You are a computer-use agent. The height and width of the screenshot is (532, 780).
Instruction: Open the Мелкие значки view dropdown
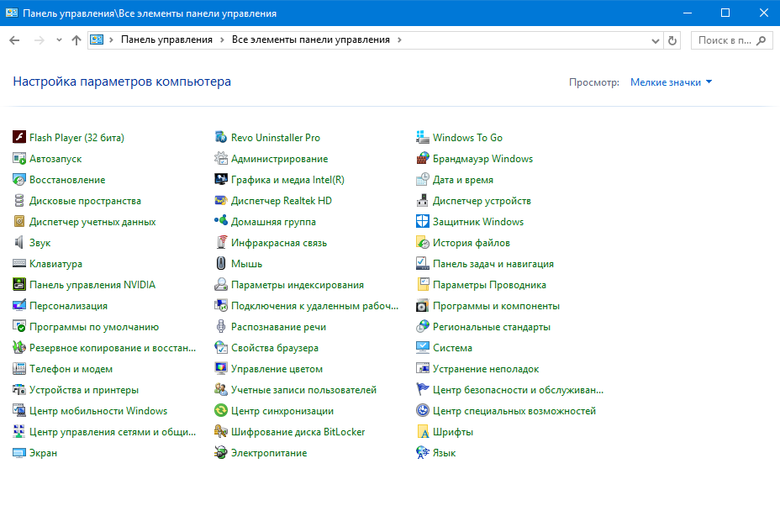(x=671, y=82)
